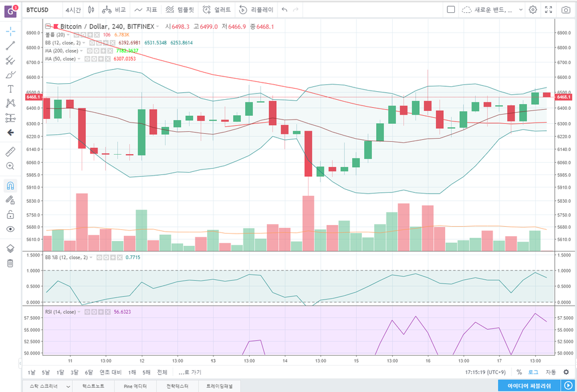Open the 스탁 스크리너 tab

click(47, 386)
